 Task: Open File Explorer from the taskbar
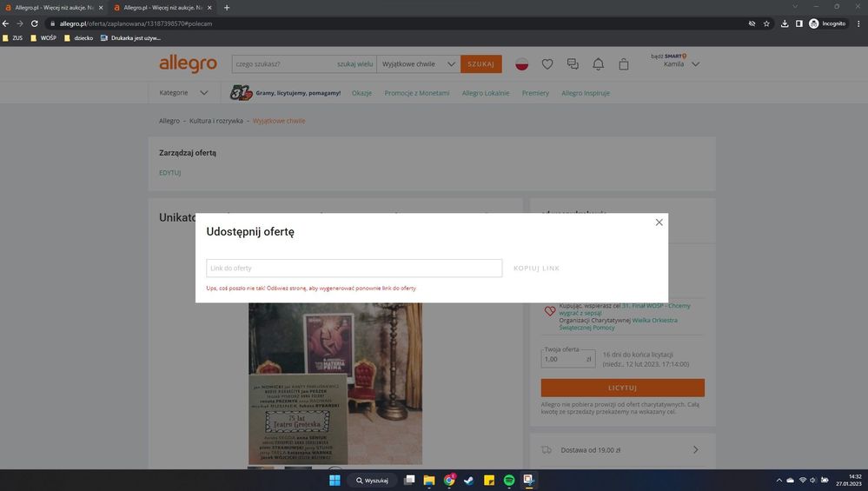coord(429,480)
